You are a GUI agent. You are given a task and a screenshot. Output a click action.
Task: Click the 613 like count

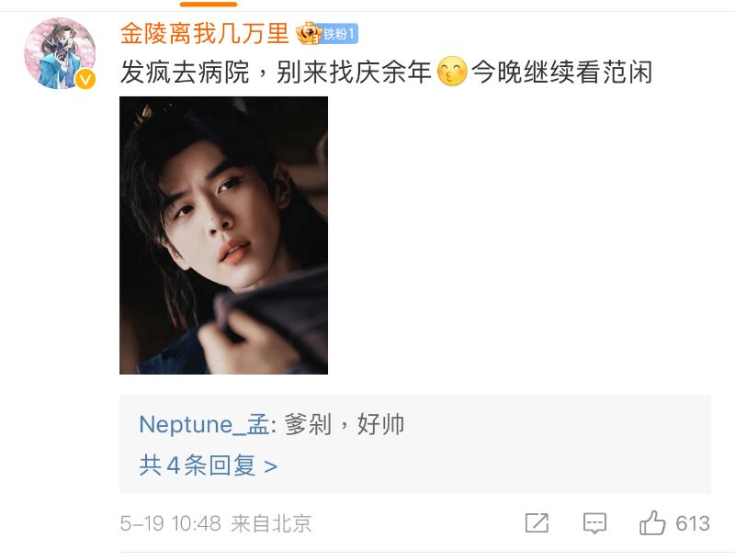coord(693,523)
